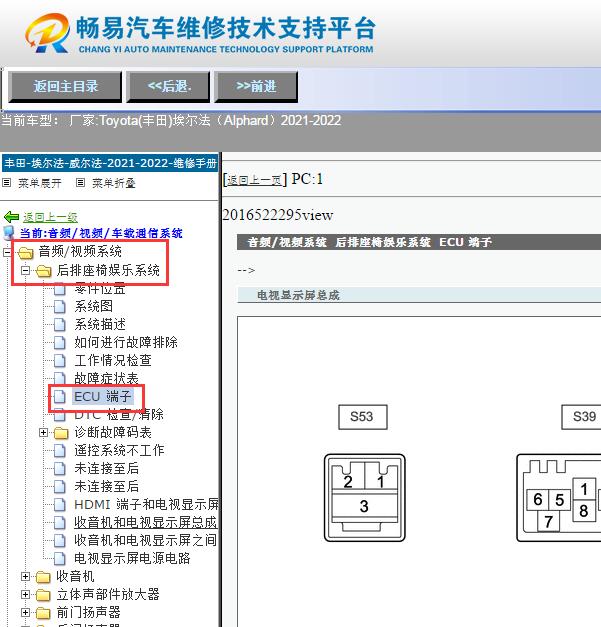601x627 pixels.
Task: Click the 立体声部件放大器 folder icon
Action: pos(43,595)
